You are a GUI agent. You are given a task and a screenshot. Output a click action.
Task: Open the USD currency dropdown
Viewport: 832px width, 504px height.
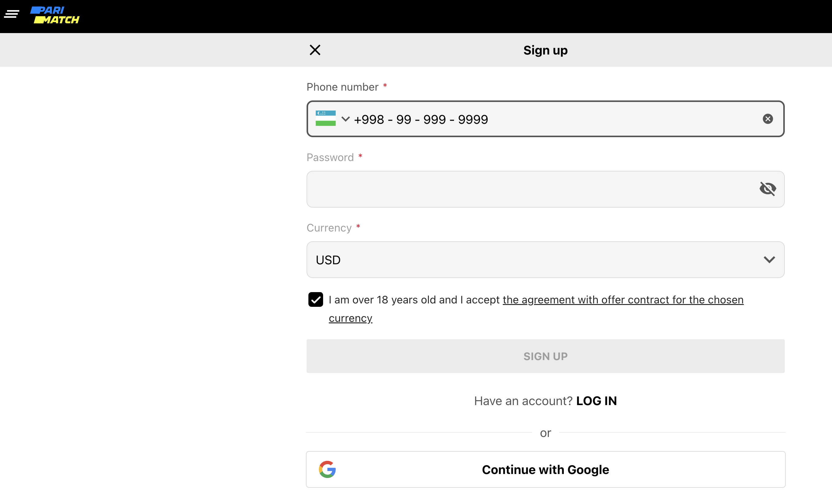506,260
